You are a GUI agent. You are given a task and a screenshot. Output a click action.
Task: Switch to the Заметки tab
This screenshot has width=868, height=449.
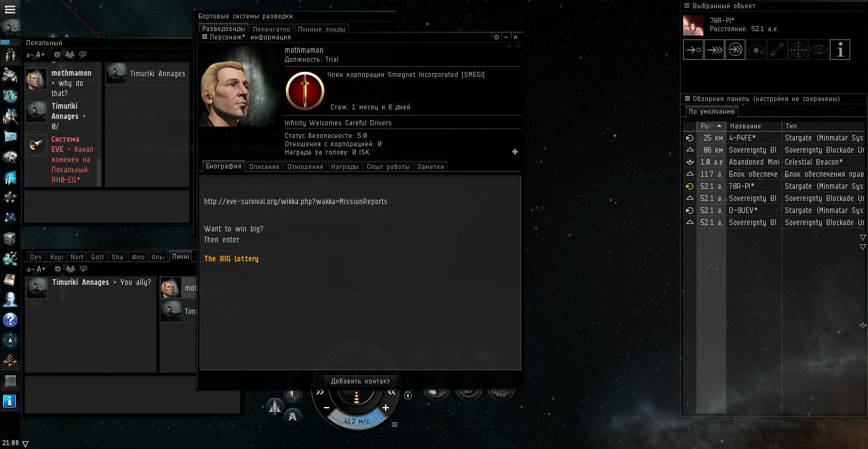(x=431, y=167)
